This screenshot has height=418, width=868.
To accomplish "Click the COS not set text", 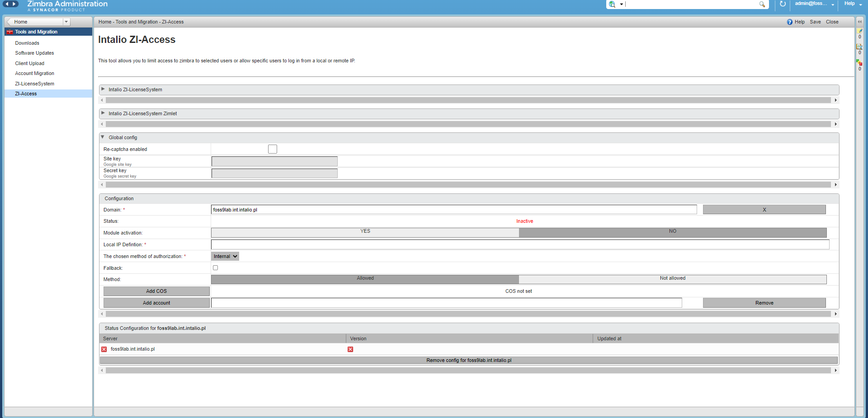I will click(x=519, y=291).
